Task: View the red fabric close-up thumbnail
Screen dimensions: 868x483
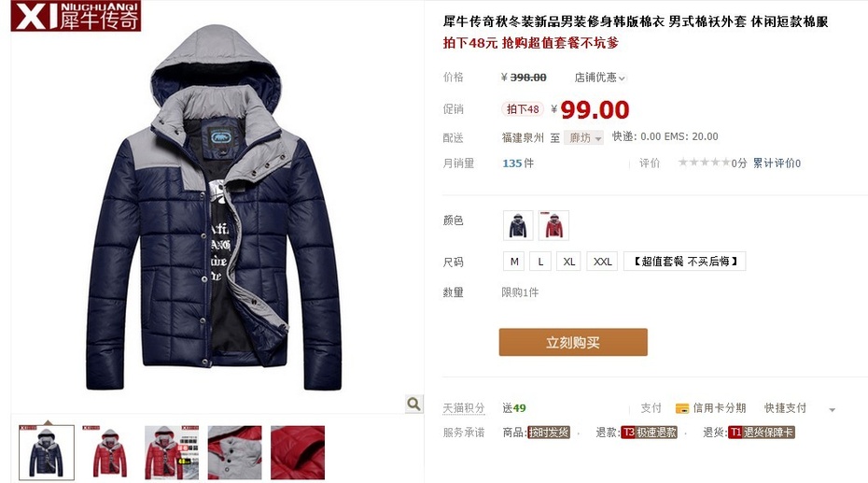Action: click(298, 452)
